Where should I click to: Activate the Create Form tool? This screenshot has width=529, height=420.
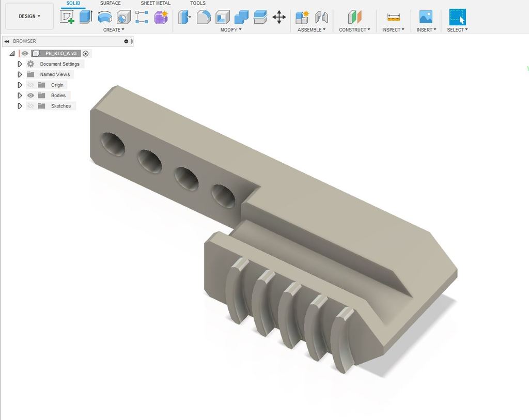click(x=160, y=18)
